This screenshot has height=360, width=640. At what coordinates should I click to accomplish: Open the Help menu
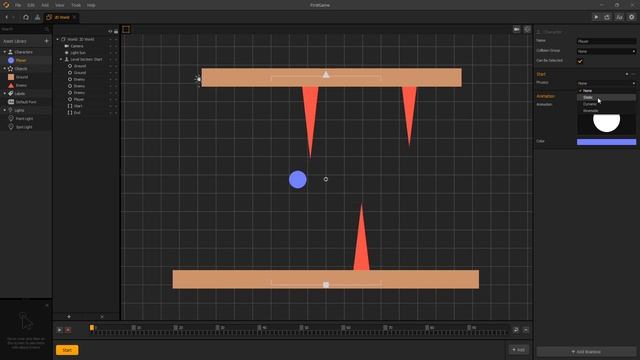pyautogui.click(x=91, y=5)
